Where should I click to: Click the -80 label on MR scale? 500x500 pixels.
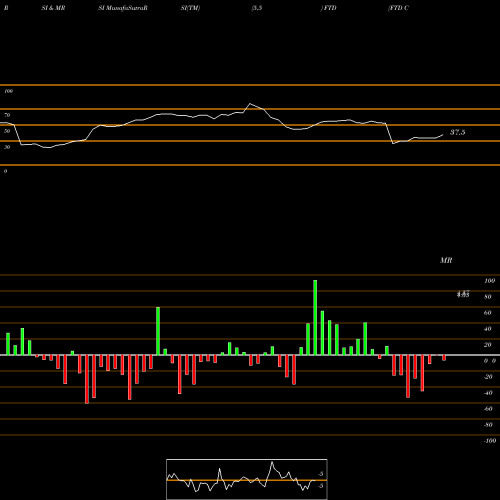pos(488,425)
